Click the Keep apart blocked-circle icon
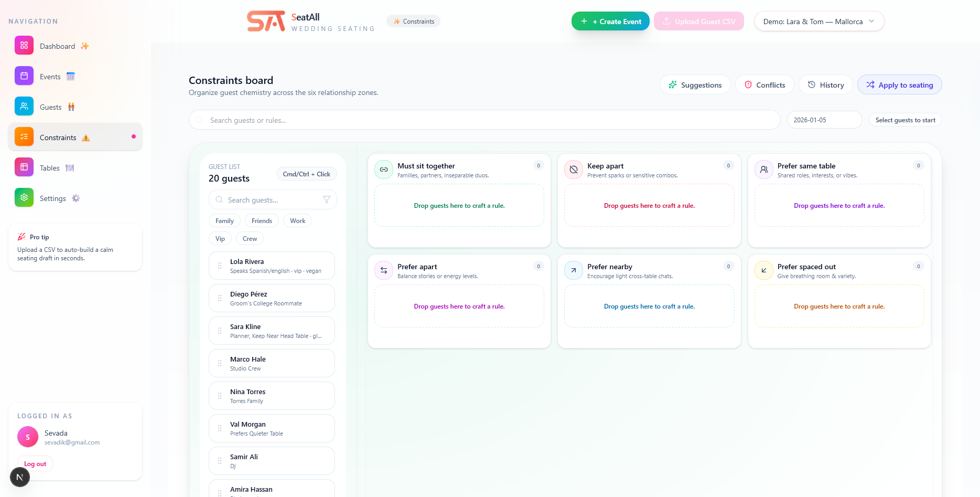This screenshot has width=980, height=497. 574,169
